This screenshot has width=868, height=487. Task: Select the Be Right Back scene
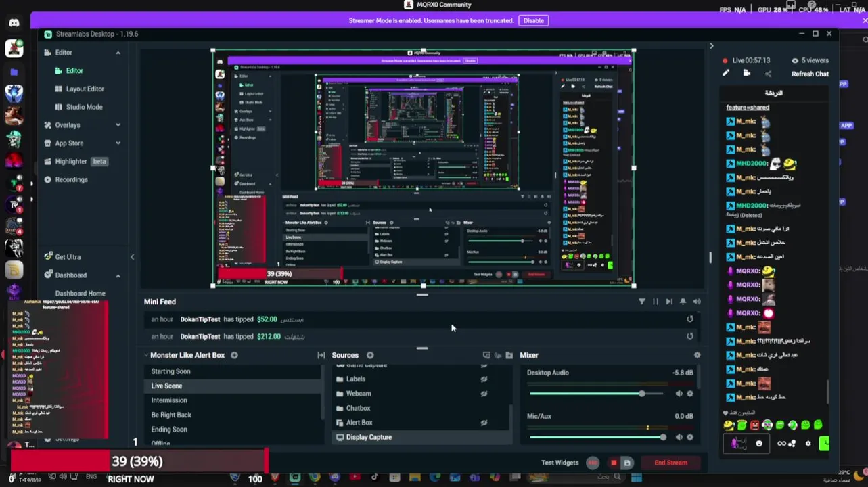[233, 415]
